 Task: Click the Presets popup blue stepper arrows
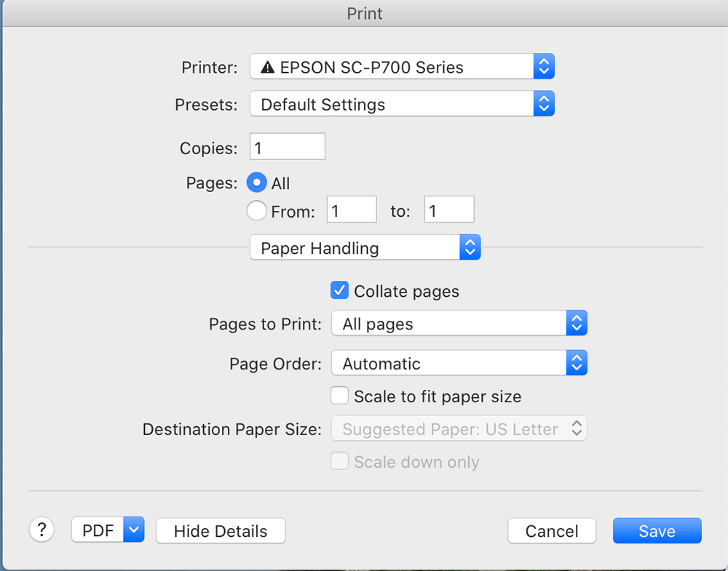[x=544, y=104]
